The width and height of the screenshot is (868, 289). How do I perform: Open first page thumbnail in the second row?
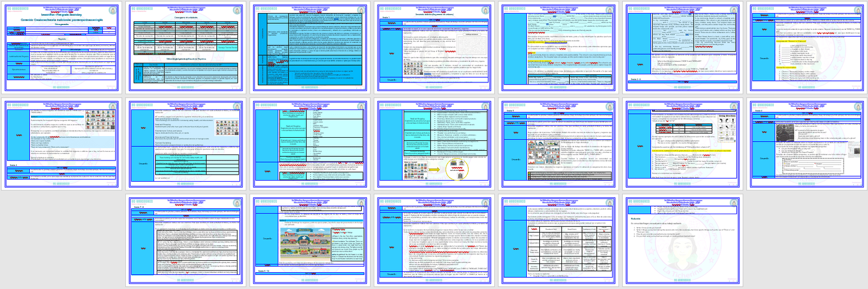tap(61, 144)
